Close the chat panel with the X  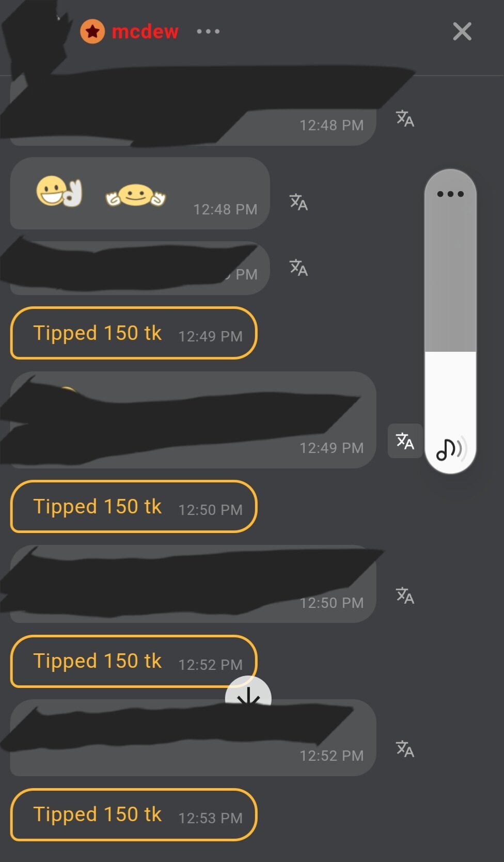pos(462,32)
